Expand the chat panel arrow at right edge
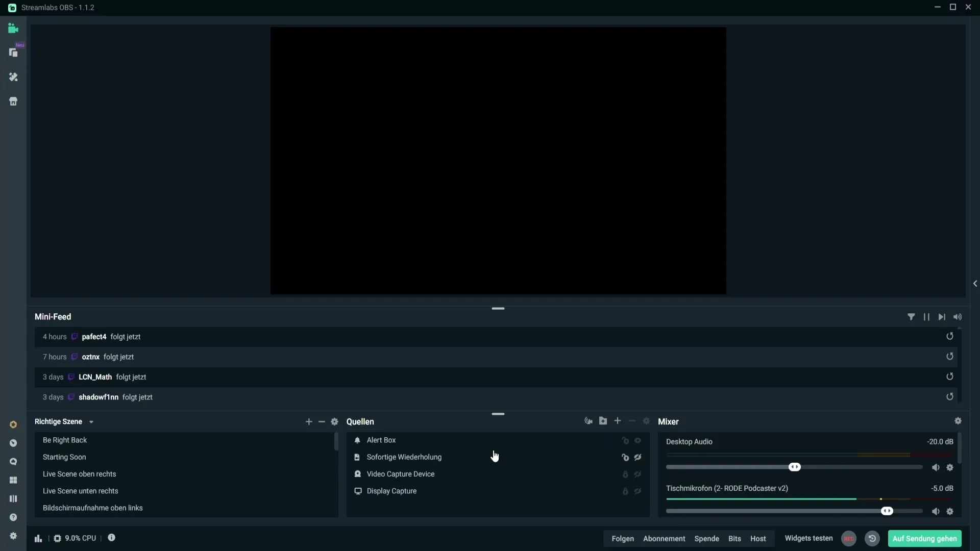This screenshot has width=980, height=551. 975,284
